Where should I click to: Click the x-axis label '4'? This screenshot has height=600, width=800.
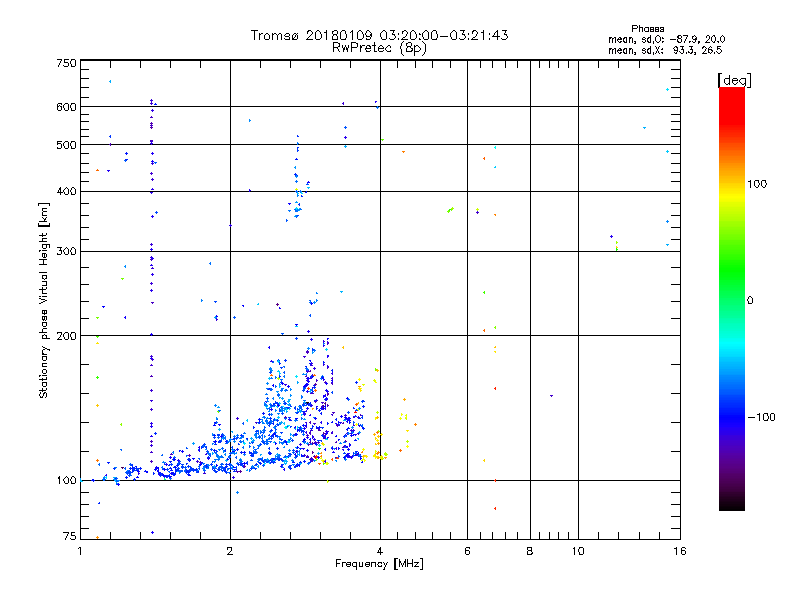(x=380, y=551)
